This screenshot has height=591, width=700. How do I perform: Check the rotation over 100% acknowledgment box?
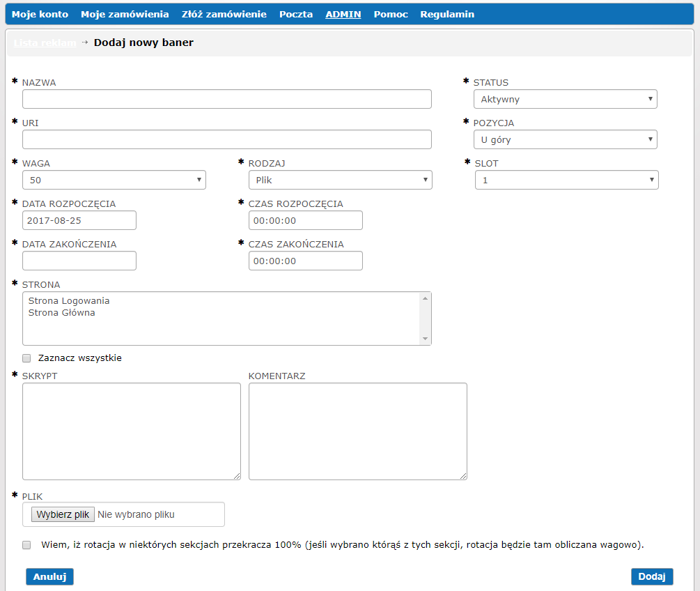click(x=27, y=545)
